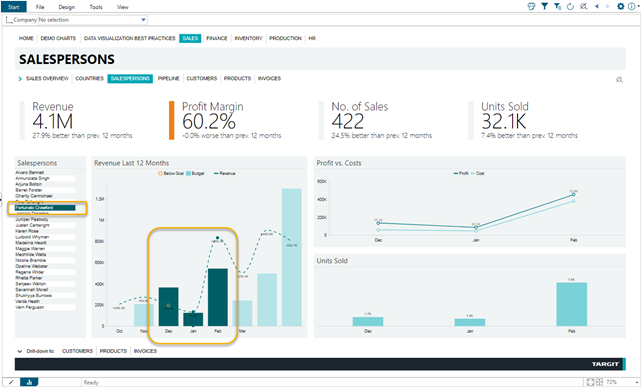Viewport: 642px width, 388px height.
Task: Open the filter funnel icon
Action: point(544,7)
